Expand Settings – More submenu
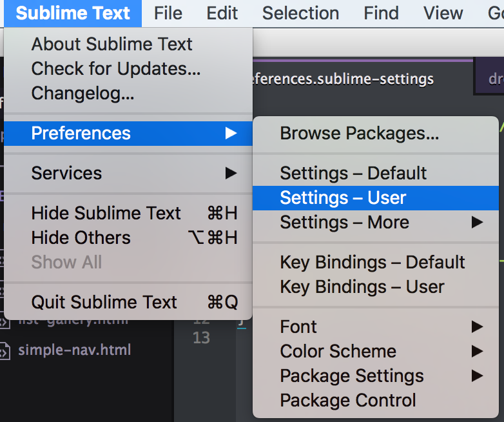The image size is (504, 422). [345, 223]
